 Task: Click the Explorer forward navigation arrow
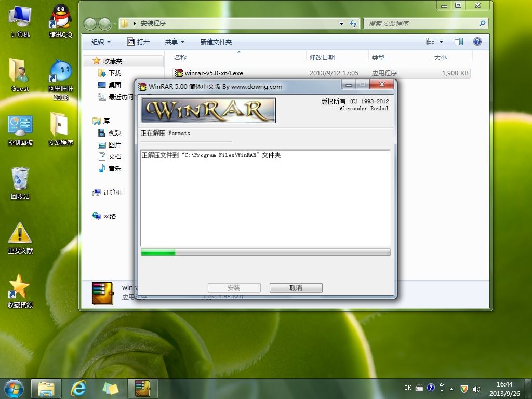pos(104,24)
